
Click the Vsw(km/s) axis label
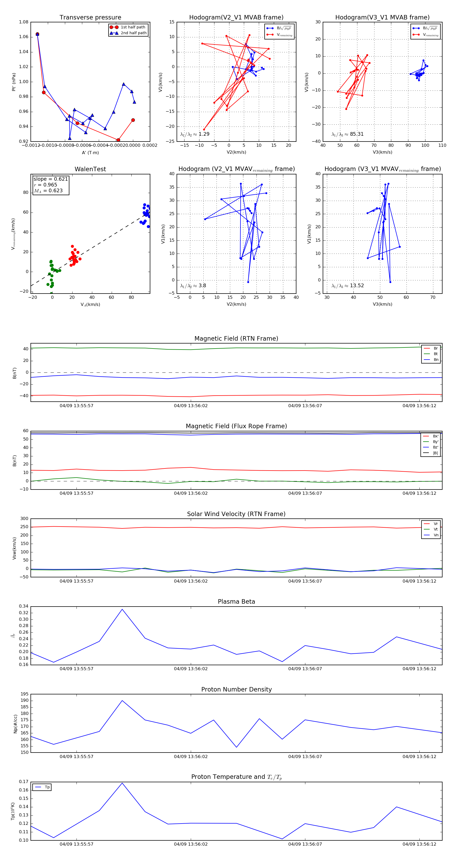click(x=14, y=548)
